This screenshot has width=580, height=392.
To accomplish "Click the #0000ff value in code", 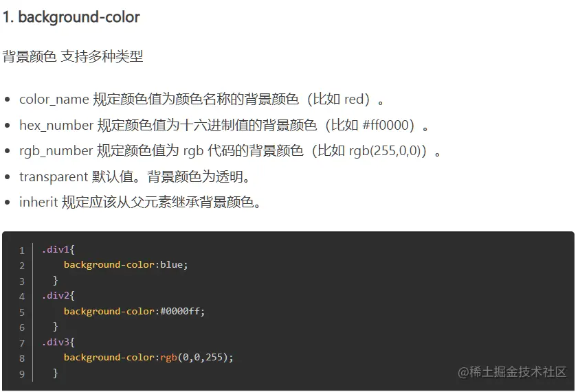I will pos(181,311).
